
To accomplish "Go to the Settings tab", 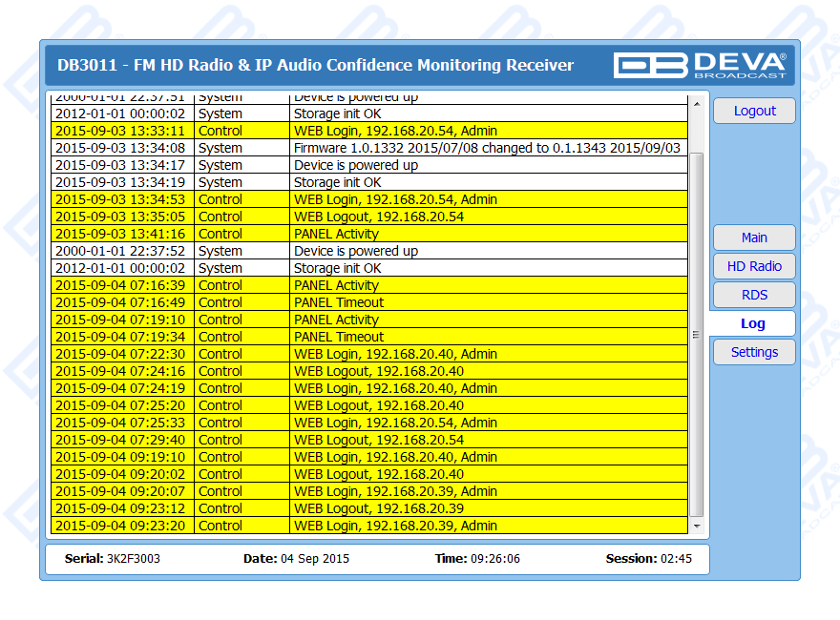I will point(754,352).
